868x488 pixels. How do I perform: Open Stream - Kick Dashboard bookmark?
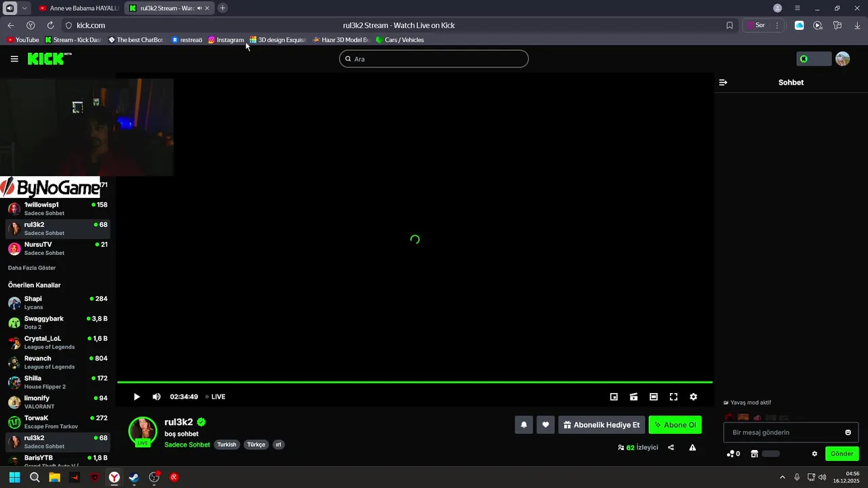pyautogui.click(x=73, y=40)
